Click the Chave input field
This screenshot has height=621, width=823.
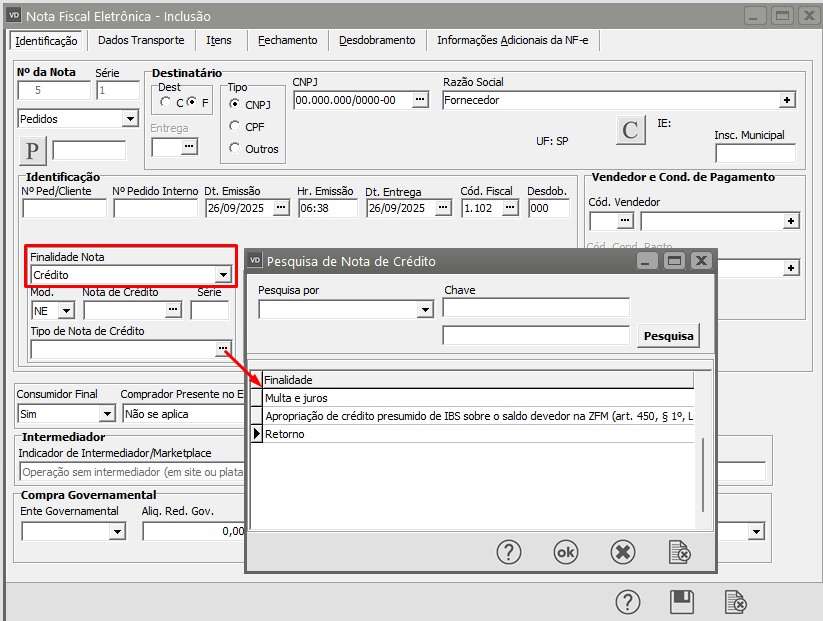pos(536,308)
